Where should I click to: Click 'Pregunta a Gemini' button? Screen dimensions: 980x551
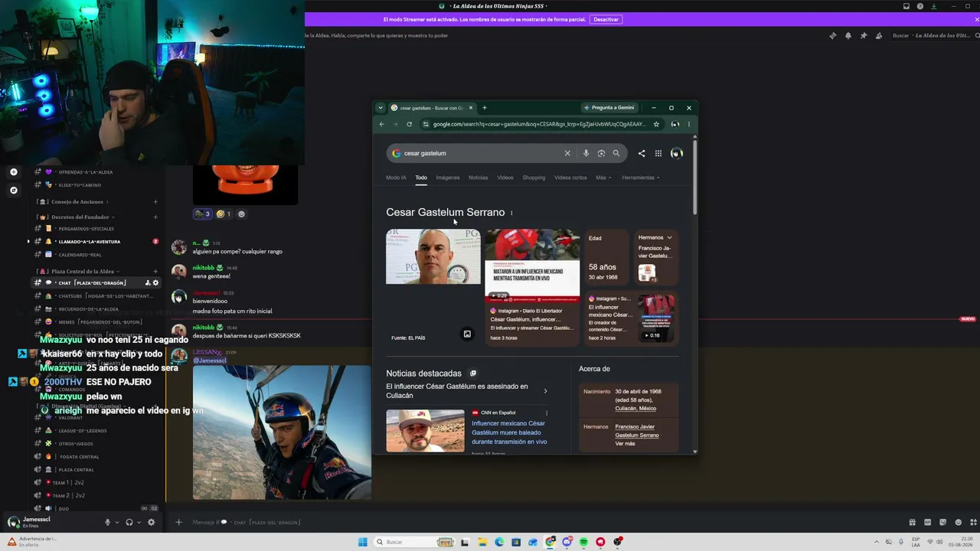pyautogui.click(x=609, y=108)
